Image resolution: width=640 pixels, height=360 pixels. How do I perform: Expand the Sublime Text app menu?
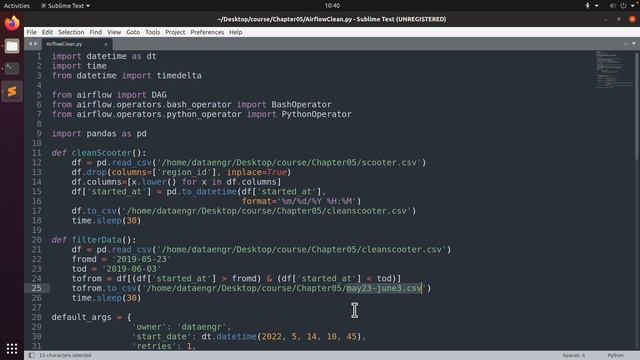(65, 6)
